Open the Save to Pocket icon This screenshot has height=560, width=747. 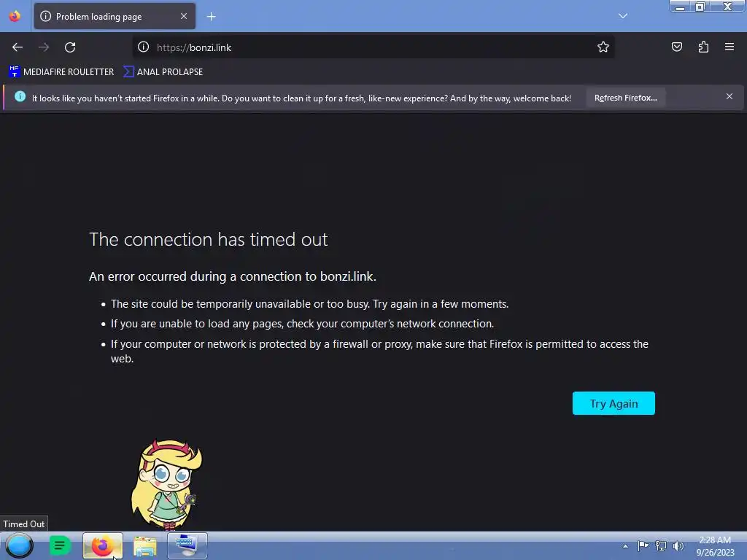[x=677, y=47]
